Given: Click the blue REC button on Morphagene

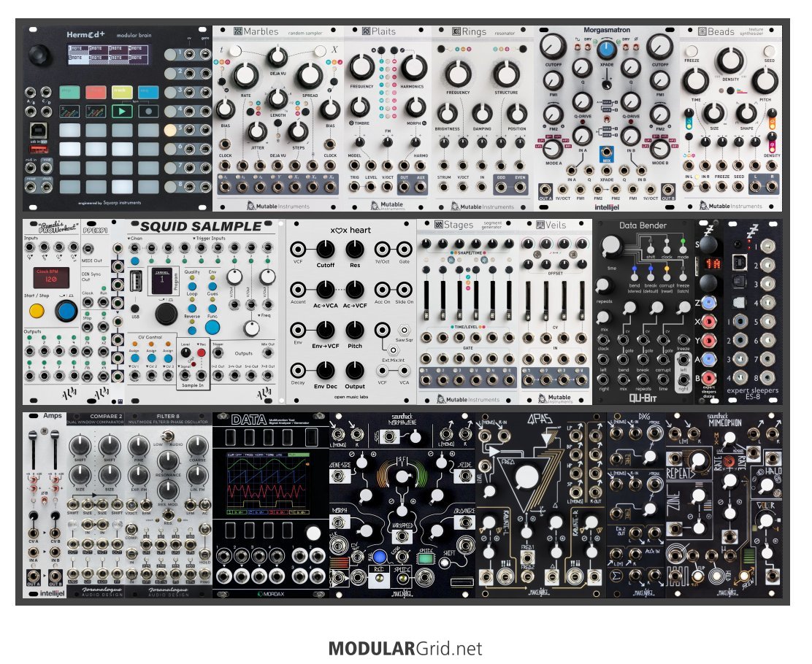Looking at the screenshot, I should point(380,557).
